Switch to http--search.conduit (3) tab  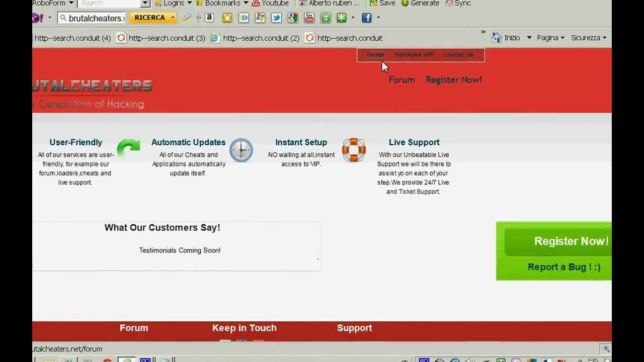161,38
